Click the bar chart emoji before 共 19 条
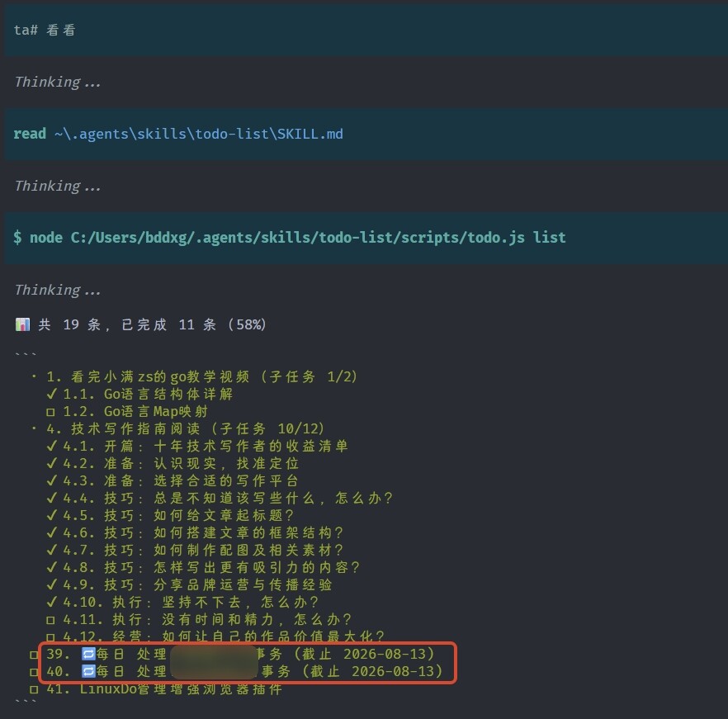The width and height of the screenshot is (728, 719). [22, 324]
